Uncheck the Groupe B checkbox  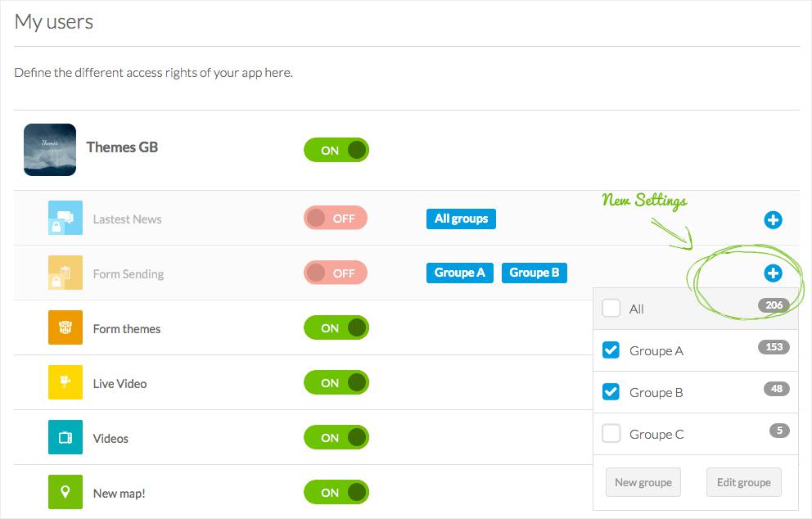click(x=611, y=392)
